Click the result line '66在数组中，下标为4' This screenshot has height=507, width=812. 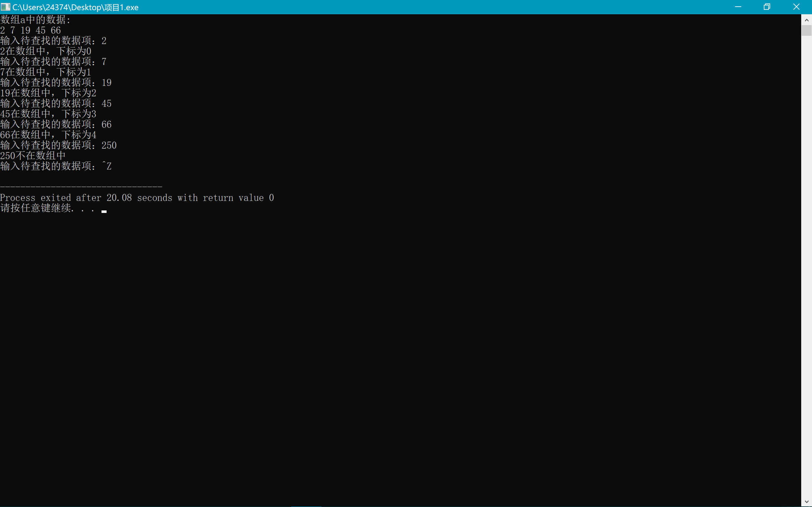pos(48,135)
